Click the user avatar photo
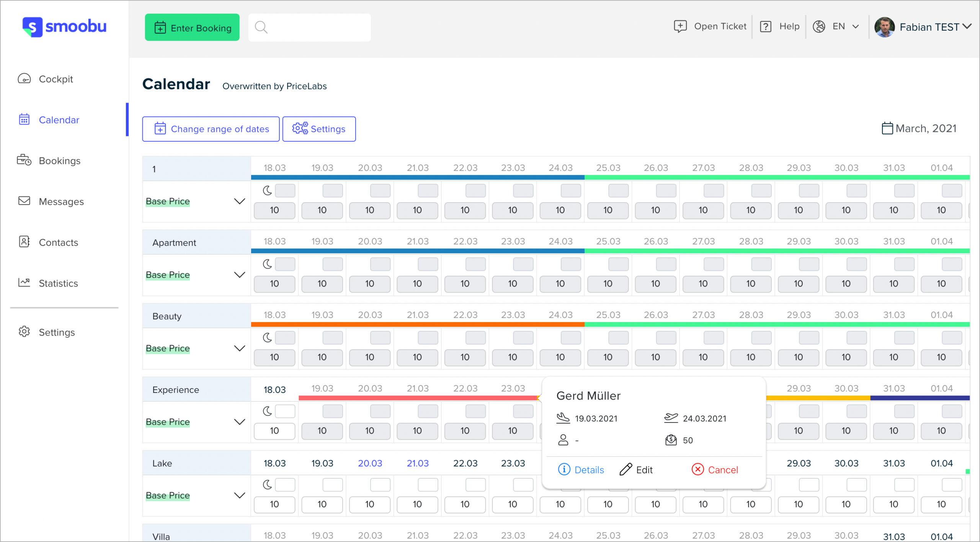Screen dimensions: 980x542 pos(884,27)
